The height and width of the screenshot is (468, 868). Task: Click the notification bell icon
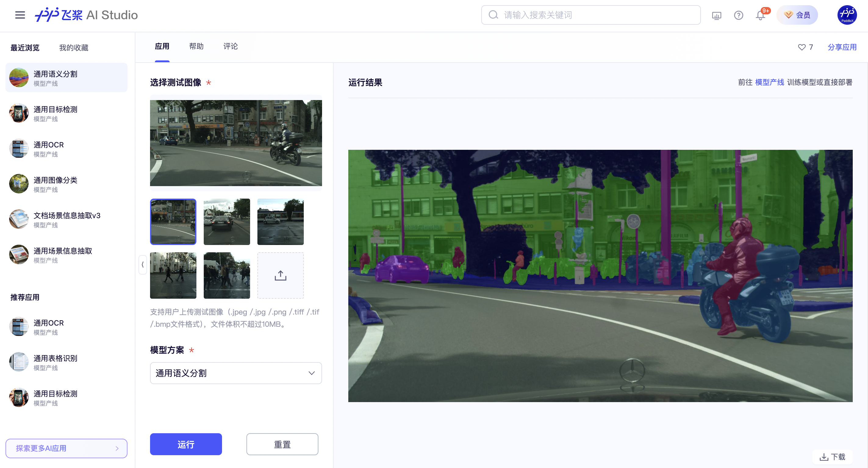760,15
